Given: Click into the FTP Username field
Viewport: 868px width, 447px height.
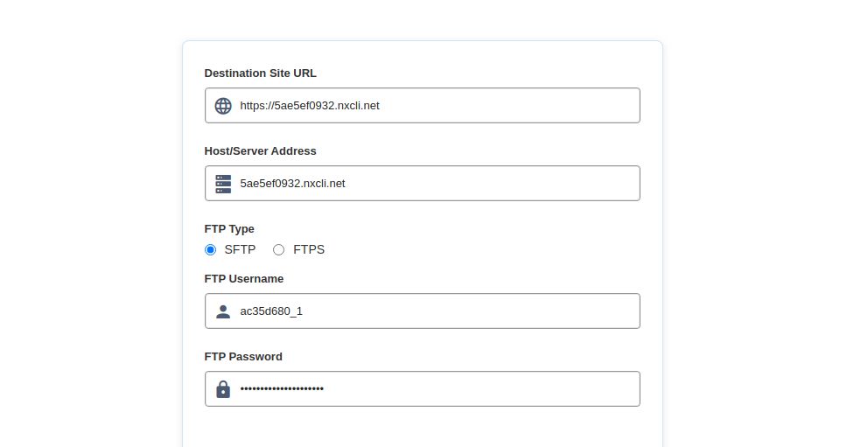Looking at the screenshot, I should point(437,311).
